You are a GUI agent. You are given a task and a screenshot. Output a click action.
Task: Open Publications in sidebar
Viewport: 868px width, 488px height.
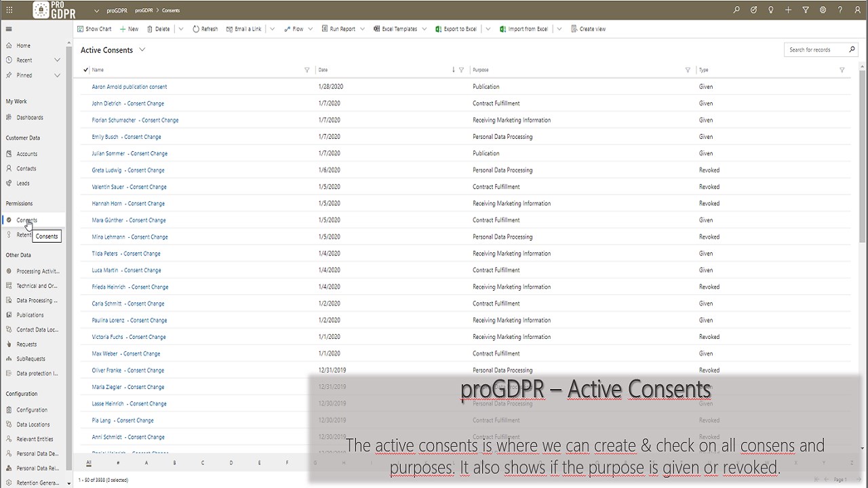pyautogui.click(x=30, y=315)
